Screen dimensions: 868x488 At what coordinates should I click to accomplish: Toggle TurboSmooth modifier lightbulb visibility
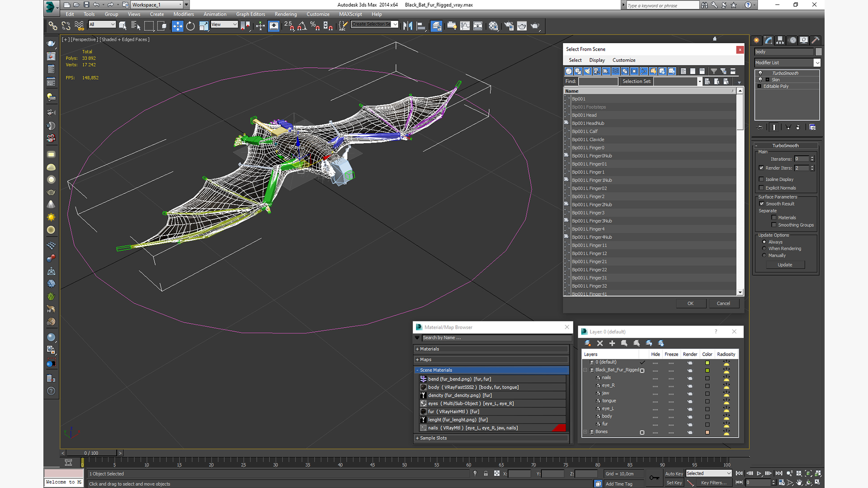coord(760,73)
